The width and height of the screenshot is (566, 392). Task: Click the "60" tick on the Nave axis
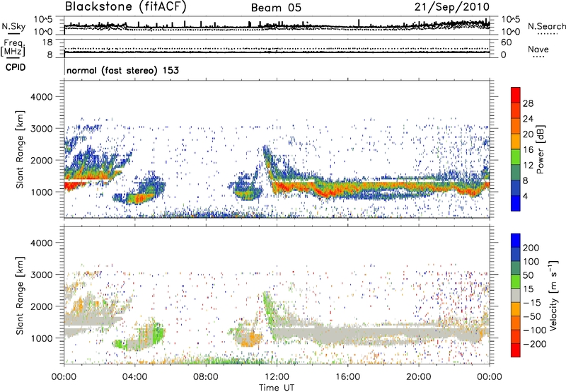(506, 42)
